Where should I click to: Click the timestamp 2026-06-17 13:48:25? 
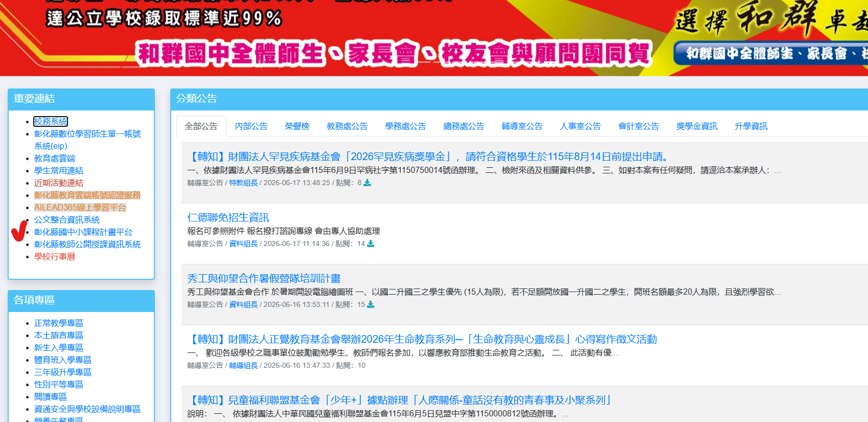(297, 183)
